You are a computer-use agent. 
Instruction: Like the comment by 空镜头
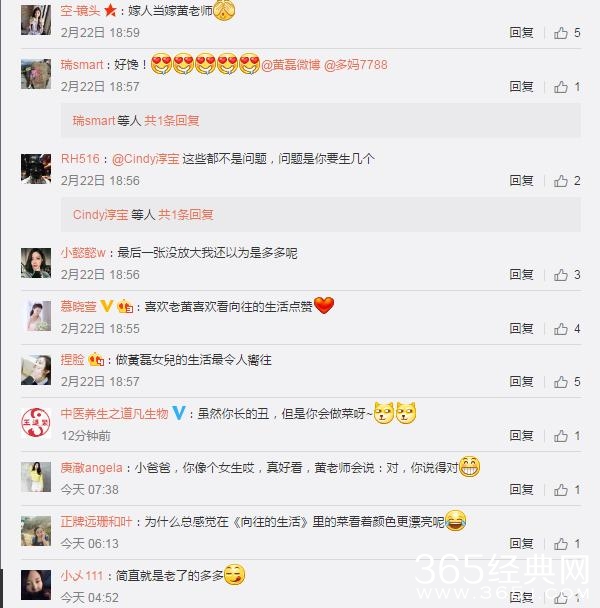[x=561, y=33]
